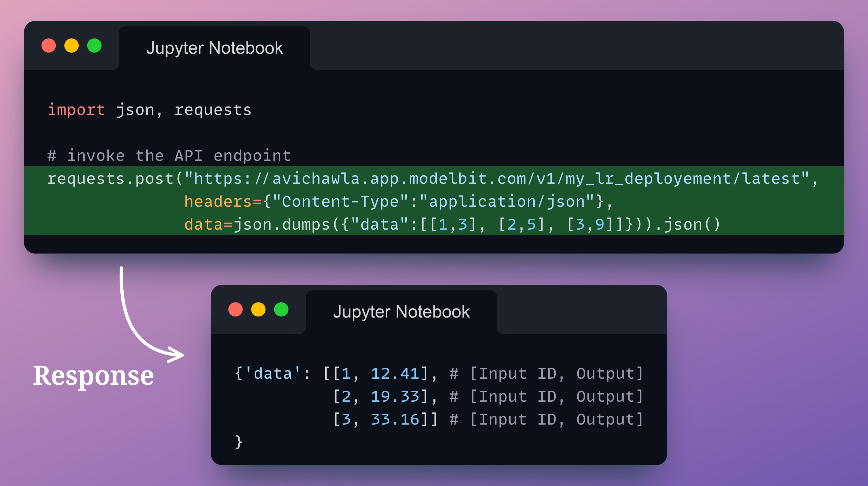
Task: Click the green zoom circle on top notebook
Action: [95, 46]
